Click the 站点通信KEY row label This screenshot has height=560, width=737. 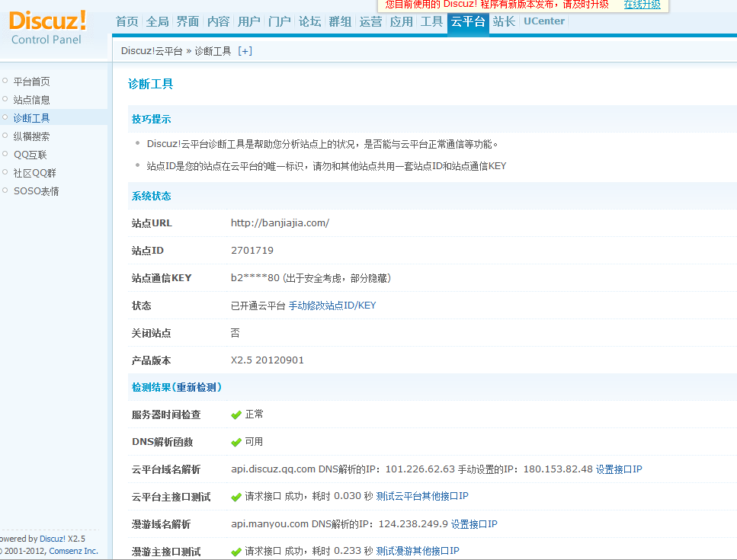pyautogui.click(x=162, y=278)
